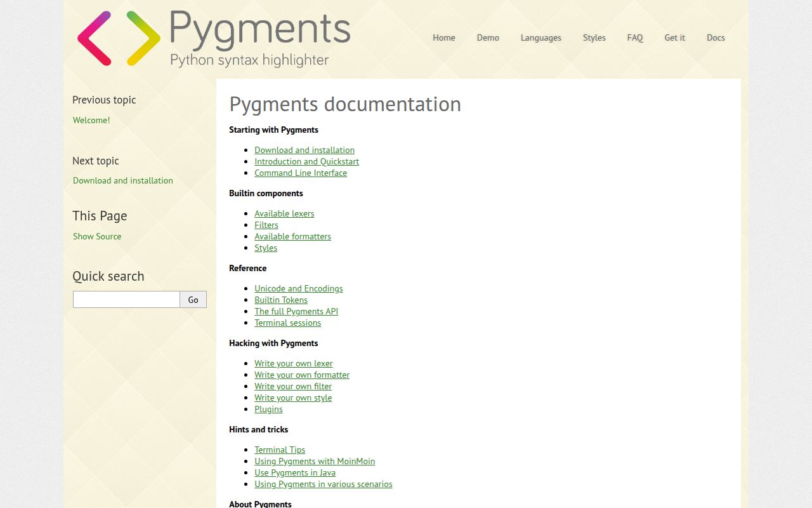
Task: Open Terminal sessions
Action: (x=288, y=323)
